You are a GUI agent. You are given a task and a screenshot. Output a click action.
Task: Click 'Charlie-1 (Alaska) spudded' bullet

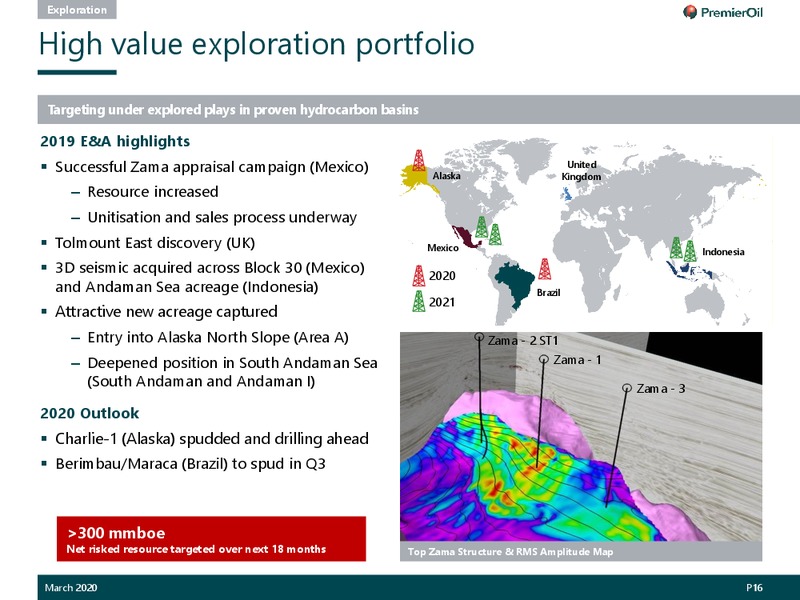point(212,439)
